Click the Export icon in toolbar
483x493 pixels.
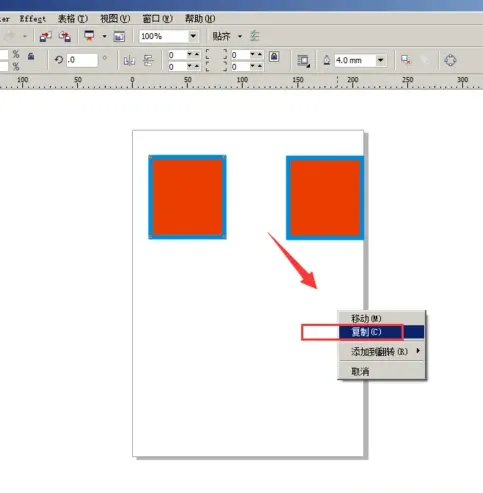tap(65, 36)
